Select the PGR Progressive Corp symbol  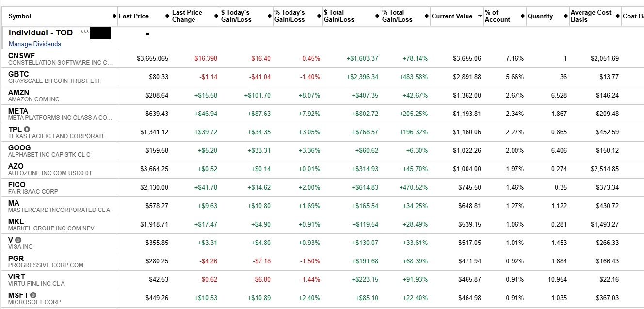point(16,258)
